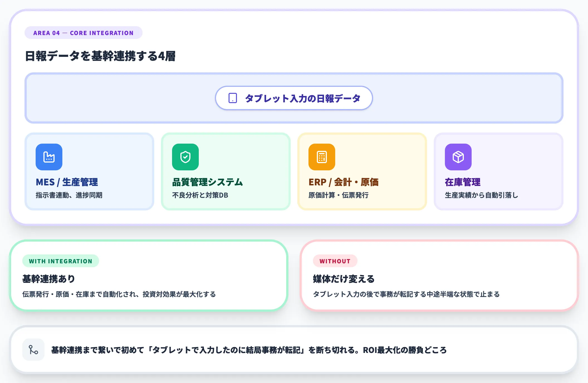The width and height of the screenshot is (588, 383).
Task: Click the purple cube icon on 在庫管理
Action: (458, 157)
